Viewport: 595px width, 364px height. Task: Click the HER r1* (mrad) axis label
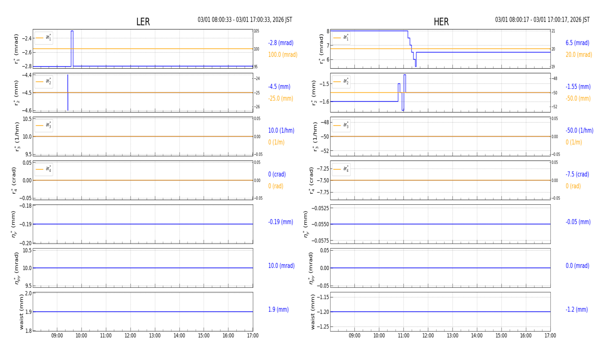322,49
